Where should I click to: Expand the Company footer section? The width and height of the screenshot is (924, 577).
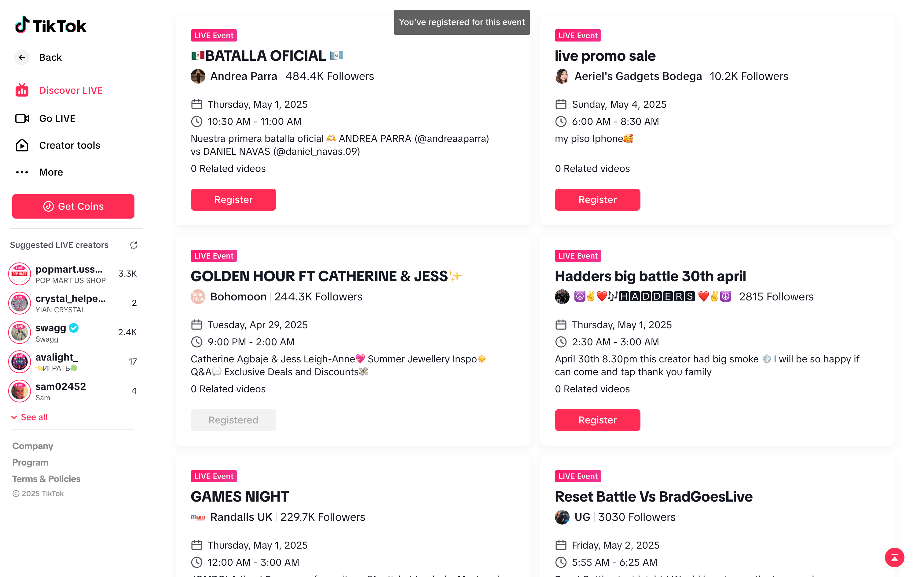point(32,446)
